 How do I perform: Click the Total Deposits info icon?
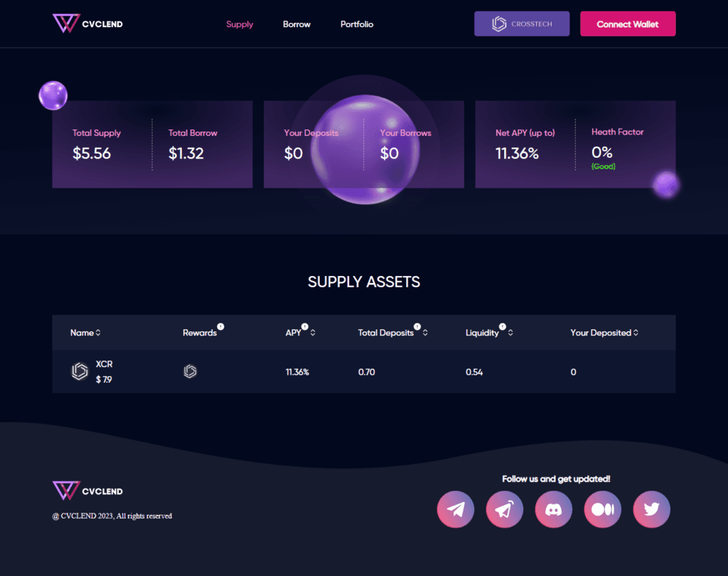point(417,326)
